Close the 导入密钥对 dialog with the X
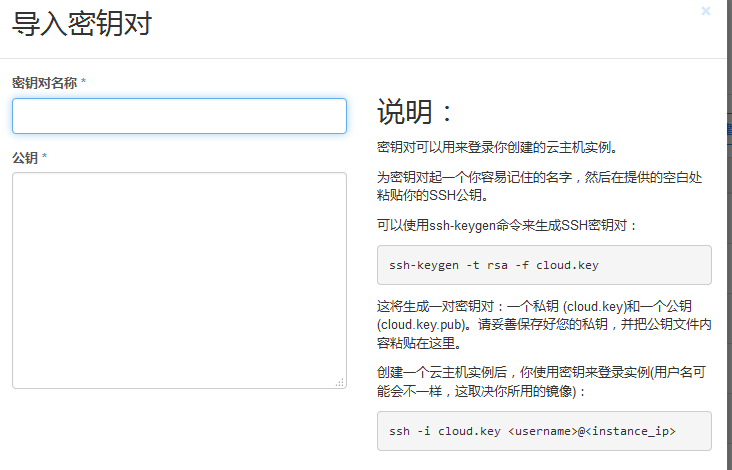This screenshot has width=732, height=470. [705, 11]
